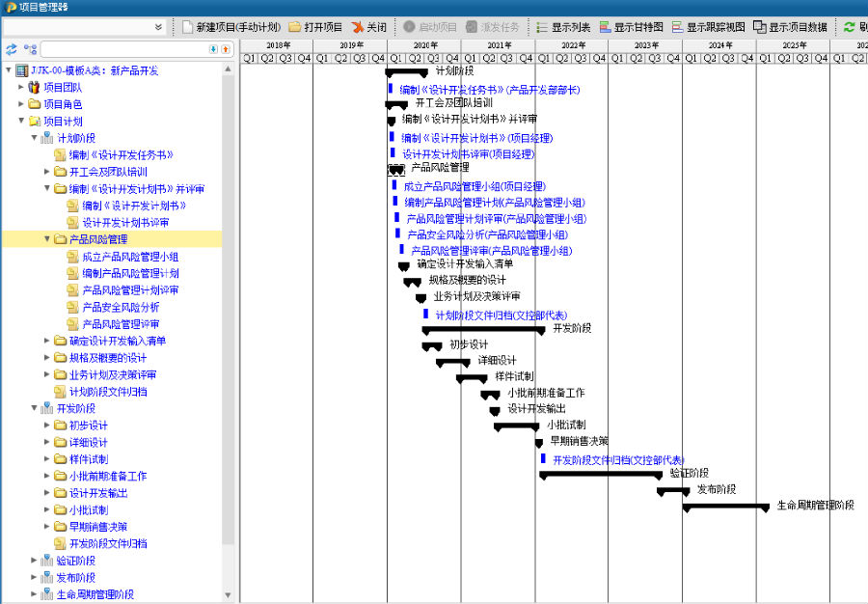The height and width of the screenshot is (604, 868).
Task: Click the blue down-arrow search next button
Action: (x=213, y=49)
